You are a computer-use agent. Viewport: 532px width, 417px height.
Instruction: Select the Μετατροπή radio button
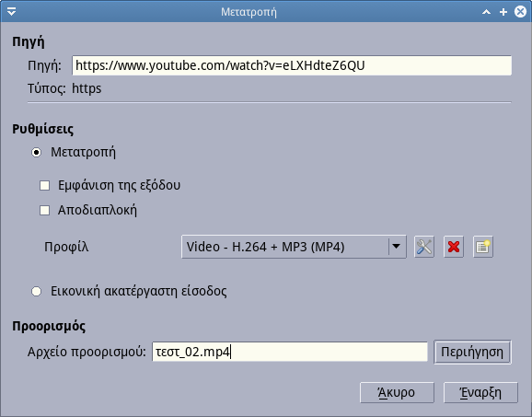pyautogui.click(x=36, y=152)
